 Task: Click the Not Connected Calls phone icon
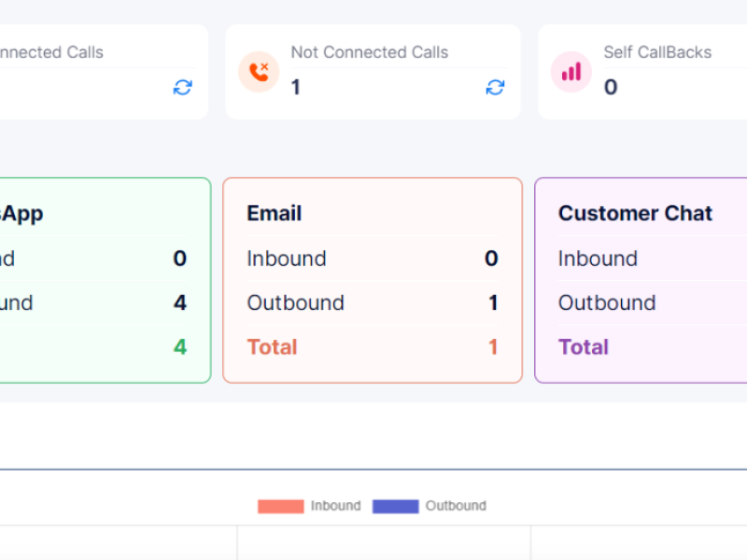click(259, 72)
